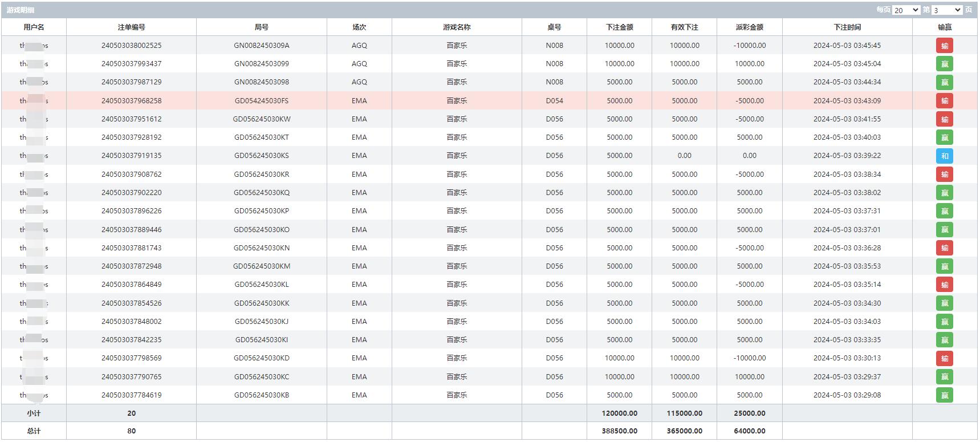The image size is (980, 442).
Task: Click the 注单编号 column header
Action: (x=131, y=27)
